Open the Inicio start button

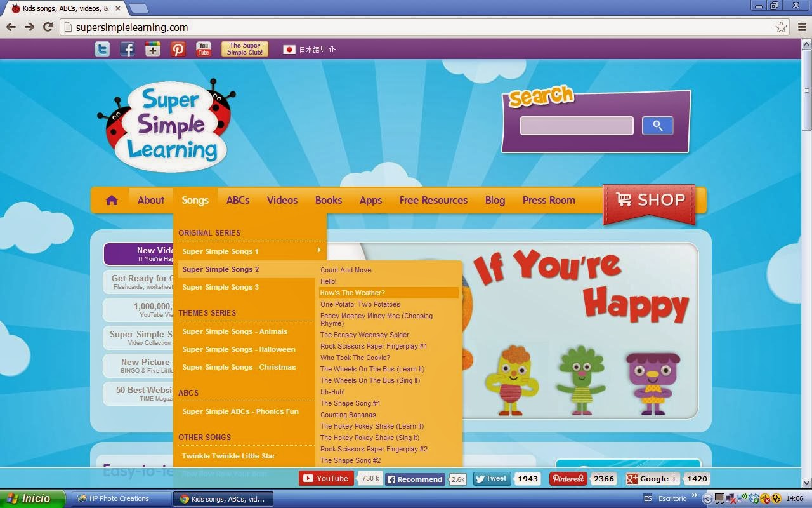(32, 498)
